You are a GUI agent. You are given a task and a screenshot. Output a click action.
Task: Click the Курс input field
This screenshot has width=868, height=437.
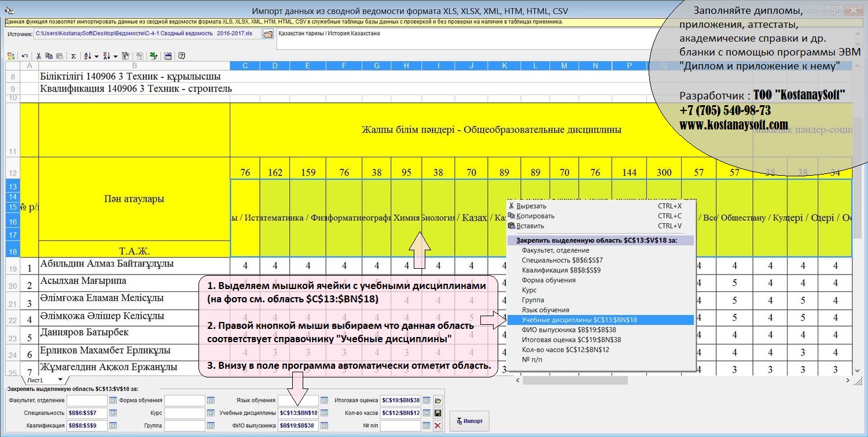coord(185,413)
